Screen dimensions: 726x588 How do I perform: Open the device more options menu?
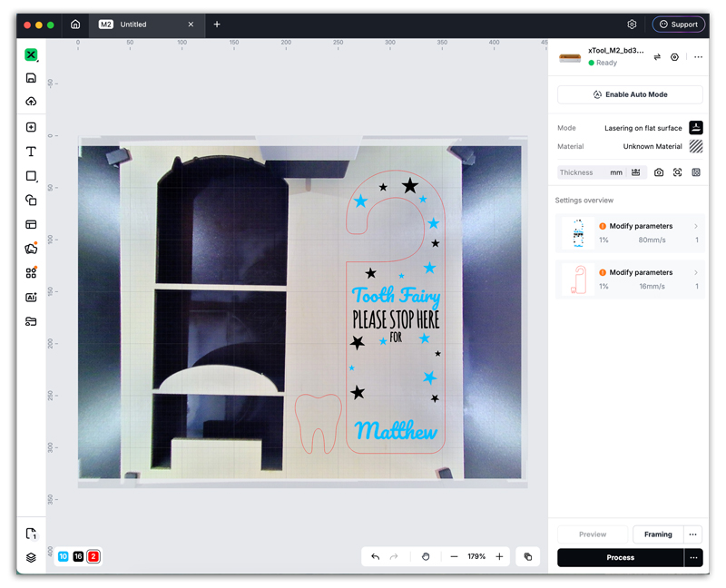click(x=698, y=57)
